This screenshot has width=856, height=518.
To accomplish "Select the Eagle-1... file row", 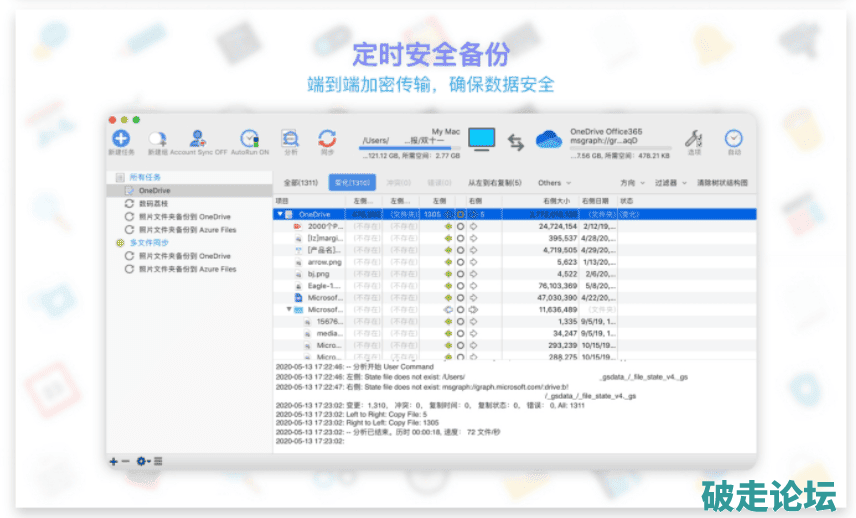I will [x=514, y=286].
